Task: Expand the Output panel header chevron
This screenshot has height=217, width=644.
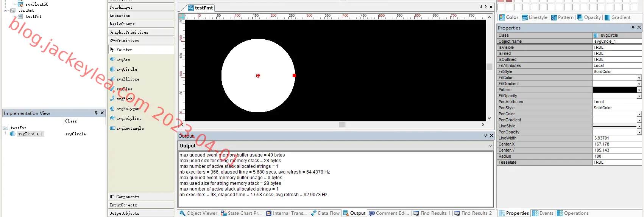Action: [490, 146]
